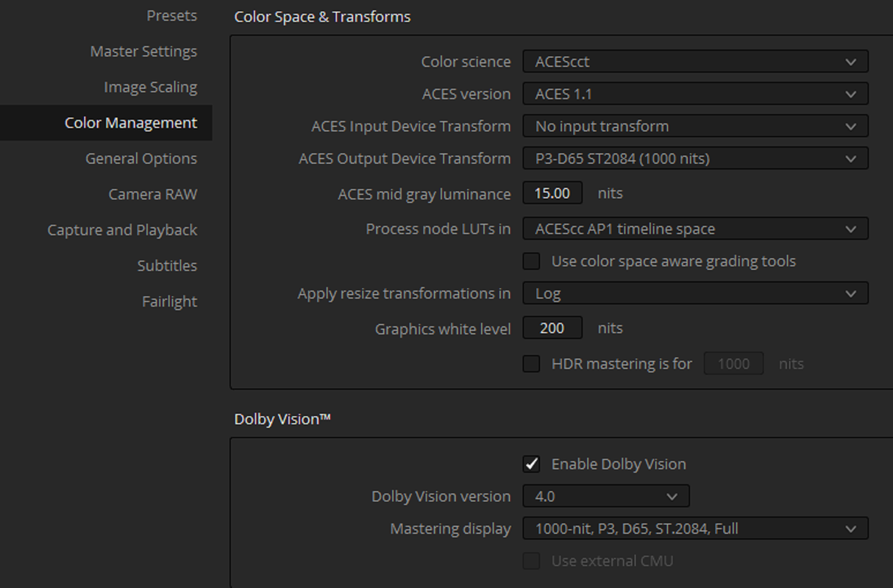Click the ACES mid gray luminance field
Image resolution: width=893 pixels, height=588 pixels.
click(552, 193)
